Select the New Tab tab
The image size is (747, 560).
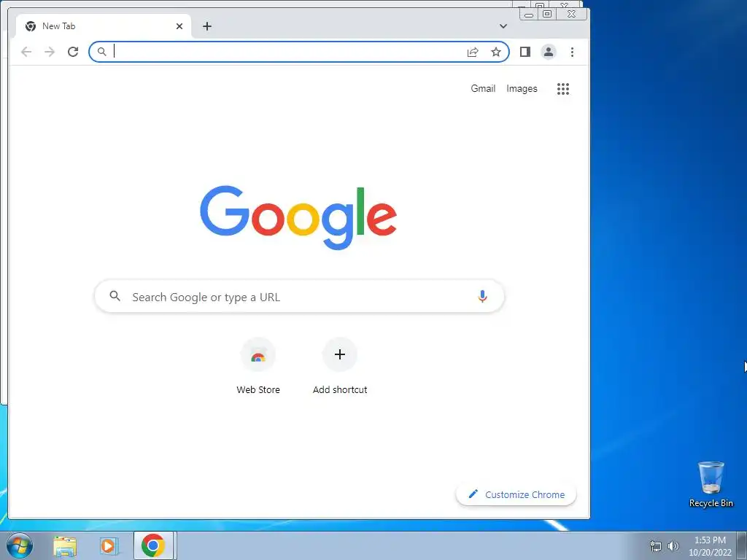104,26
